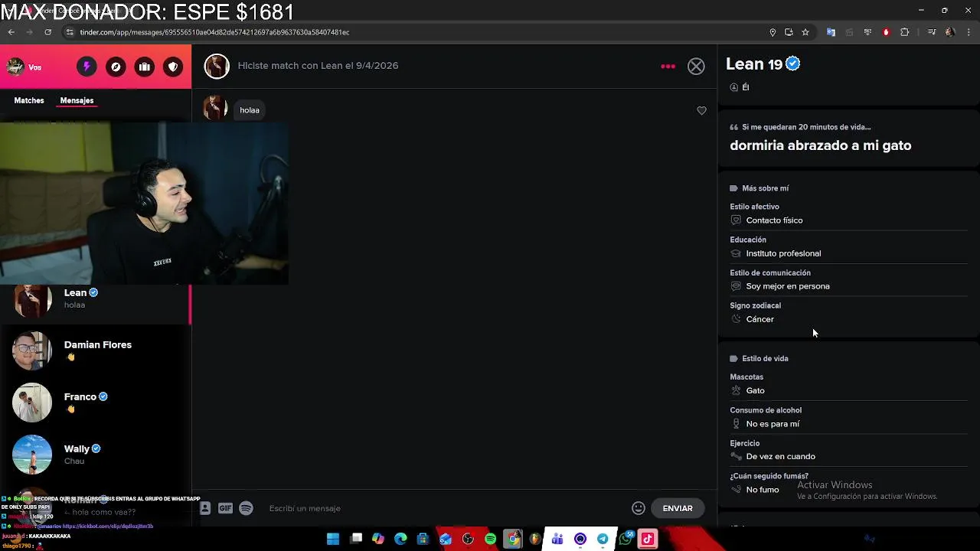Open the location permission icon in address bar
The height and width of the screenshot is (551, 980).
tap(773, 32)
